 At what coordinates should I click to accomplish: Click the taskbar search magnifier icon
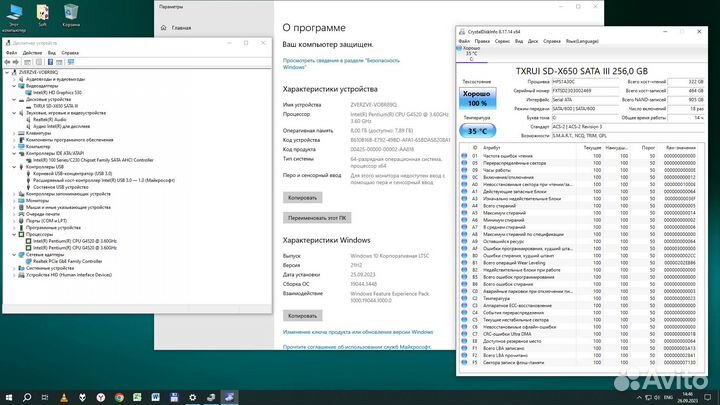(x=27, y=397)
